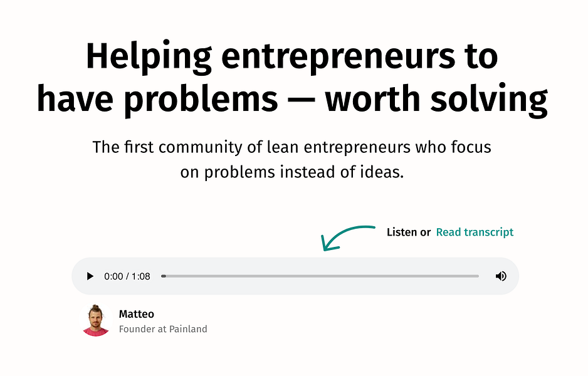The width and height of the screenshot is (588, 376).
Task: Click the em dash in the headline
Action: [301, 100]
